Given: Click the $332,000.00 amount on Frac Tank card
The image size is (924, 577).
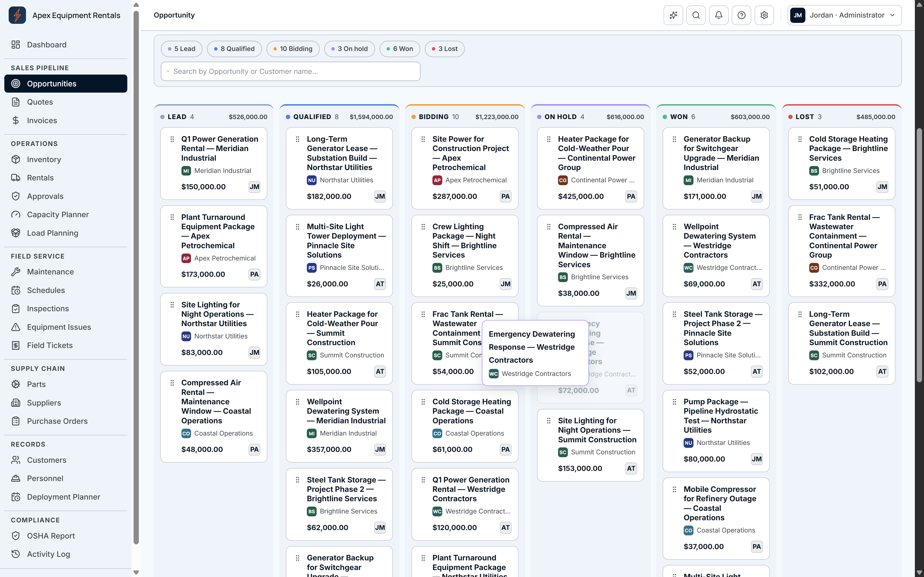Looking at the screenshot, I should tap(832, 284).
